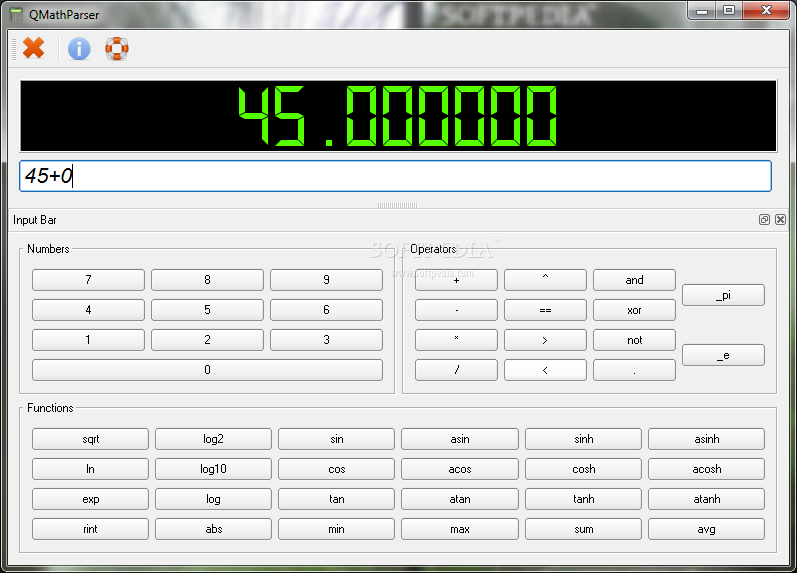Minimize the QMathParser window

point(702,11)
